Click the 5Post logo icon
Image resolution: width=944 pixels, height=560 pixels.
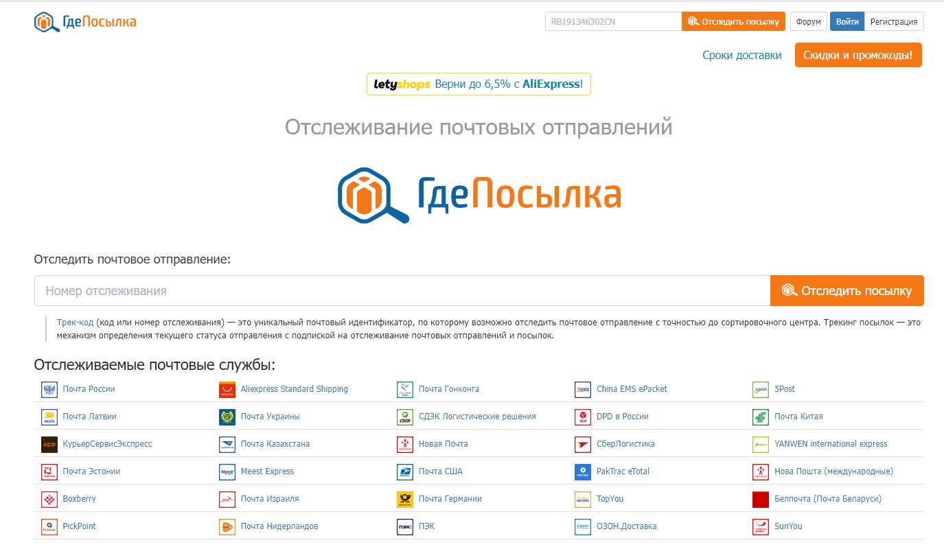click(x=761, y=390)
